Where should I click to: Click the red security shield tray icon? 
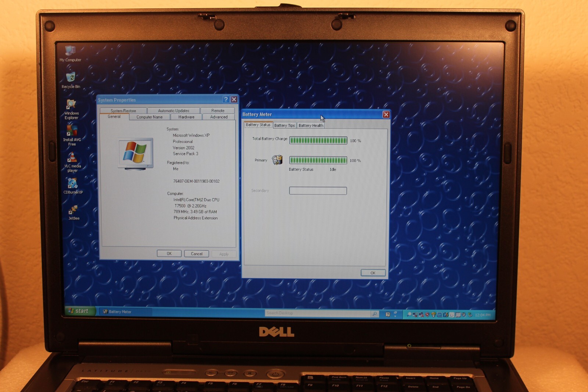point(427,315)
